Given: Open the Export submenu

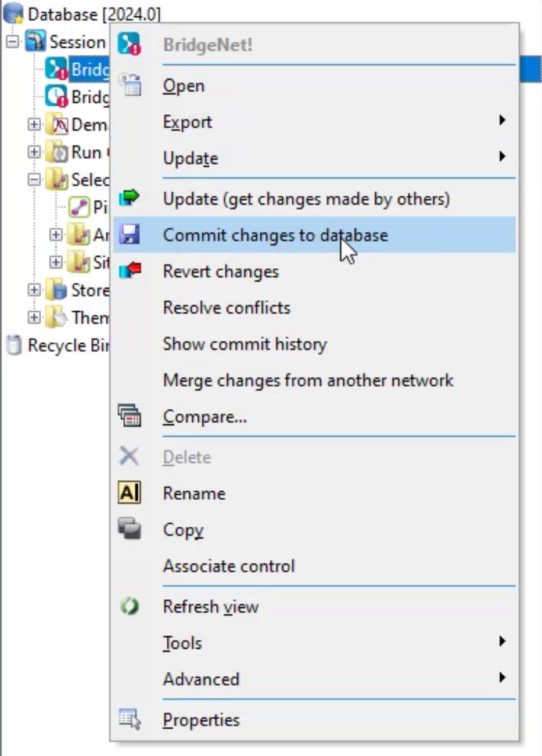Looking at the screenshot, I should pyautogui.click(x=314, y=122).
